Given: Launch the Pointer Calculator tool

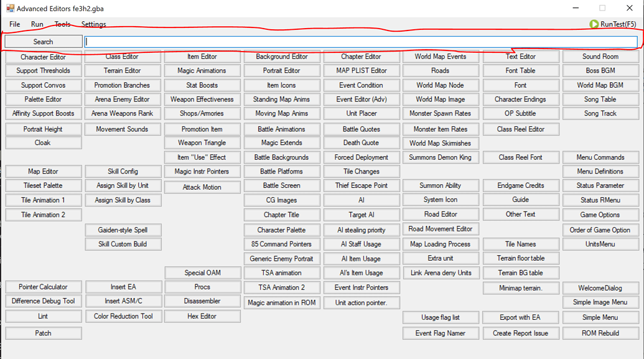Looking at the screenshot, I should (43, 287).
